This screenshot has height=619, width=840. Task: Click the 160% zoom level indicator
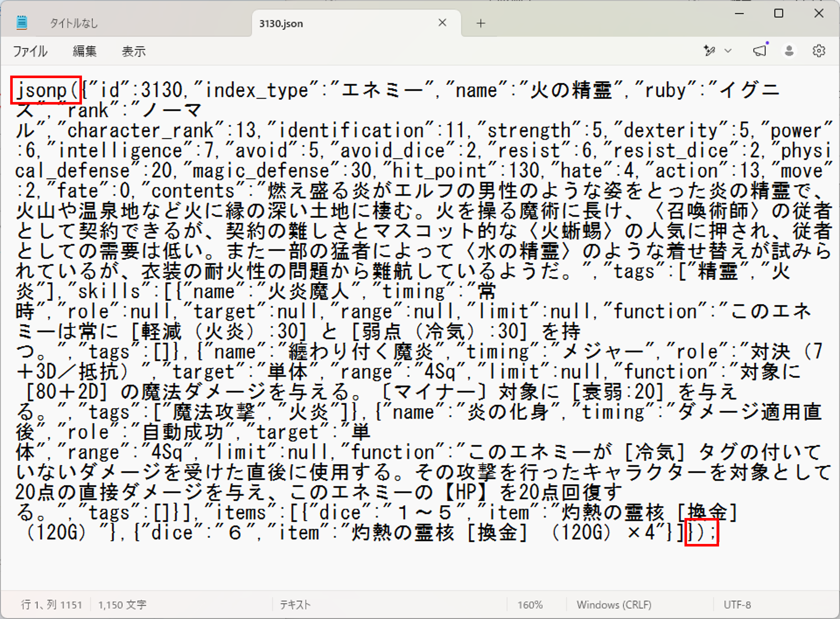pyautogui.click(x=530, y=604)
